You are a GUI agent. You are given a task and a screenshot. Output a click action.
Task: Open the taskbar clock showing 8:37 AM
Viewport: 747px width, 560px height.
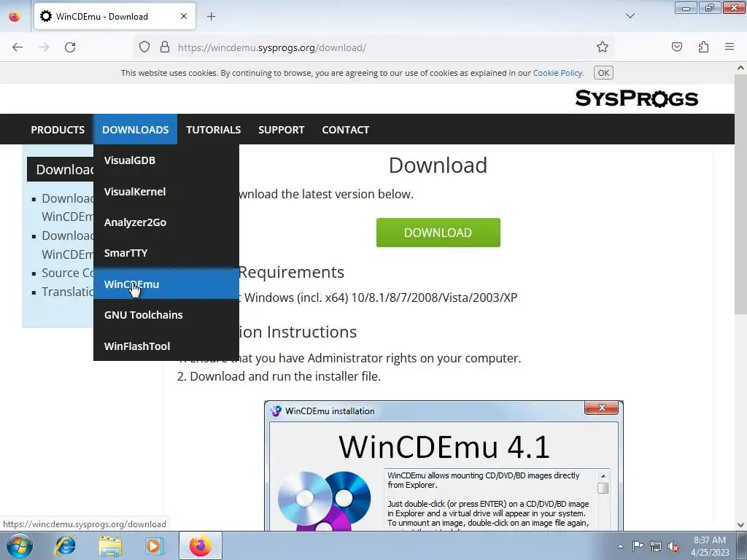[710, 546]
